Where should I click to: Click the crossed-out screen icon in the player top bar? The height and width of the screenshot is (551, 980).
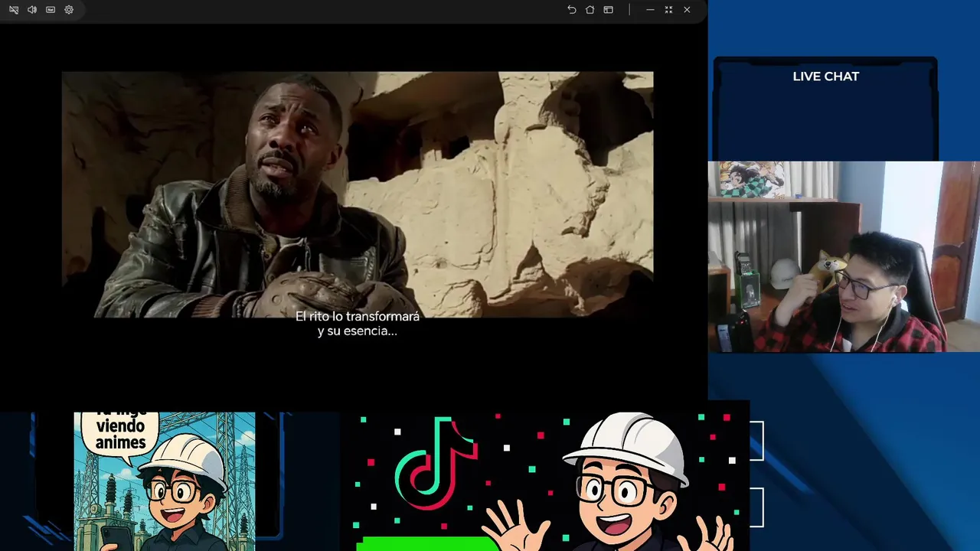click(14, 10)
